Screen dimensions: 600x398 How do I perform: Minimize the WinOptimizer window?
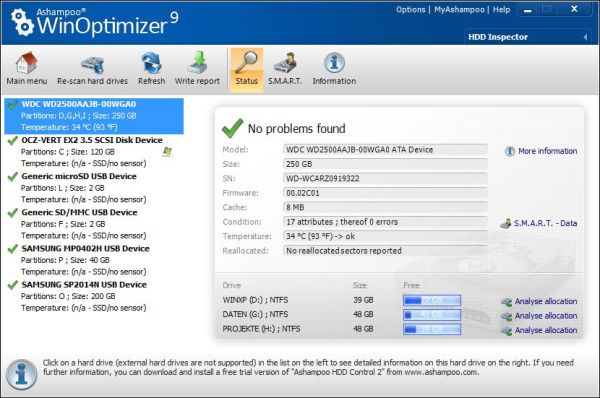528,10
